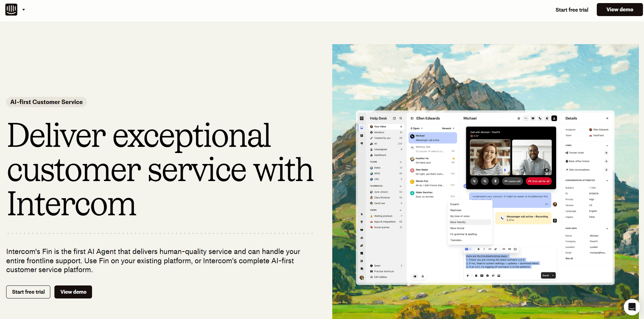This screenshot has height=319, width=644.
Task: Add a Side conversation with plus icon
Action: click(606, 170)
